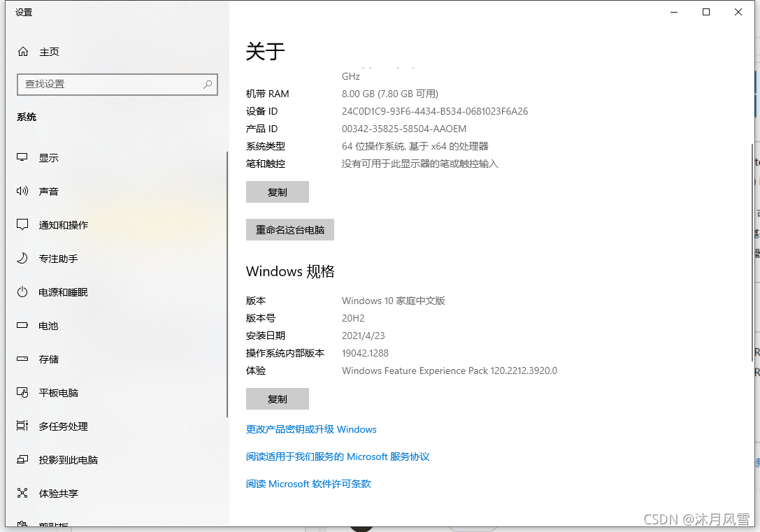760x532 pixels.
Task: Click the 通知和操作 message icon
Action: pos(22,224)
